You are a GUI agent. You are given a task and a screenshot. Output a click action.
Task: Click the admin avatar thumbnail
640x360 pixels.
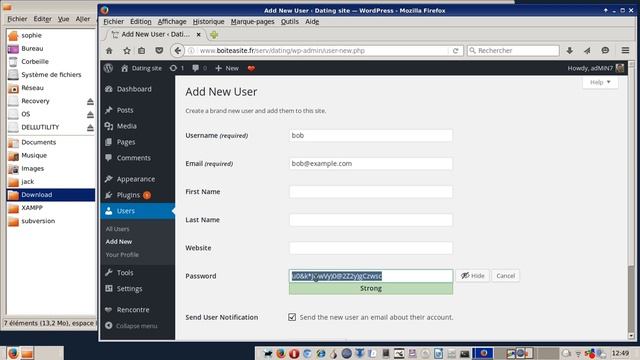coord(620,68)
